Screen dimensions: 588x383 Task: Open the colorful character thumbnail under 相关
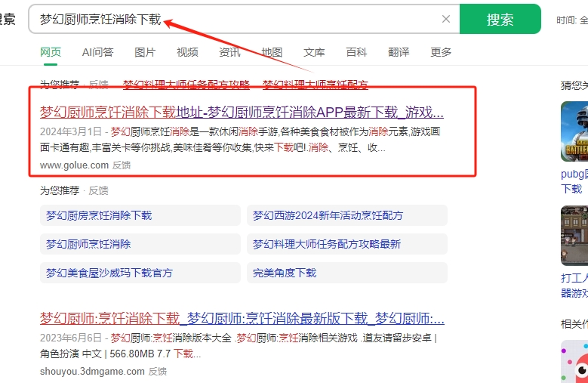(574, 361)
